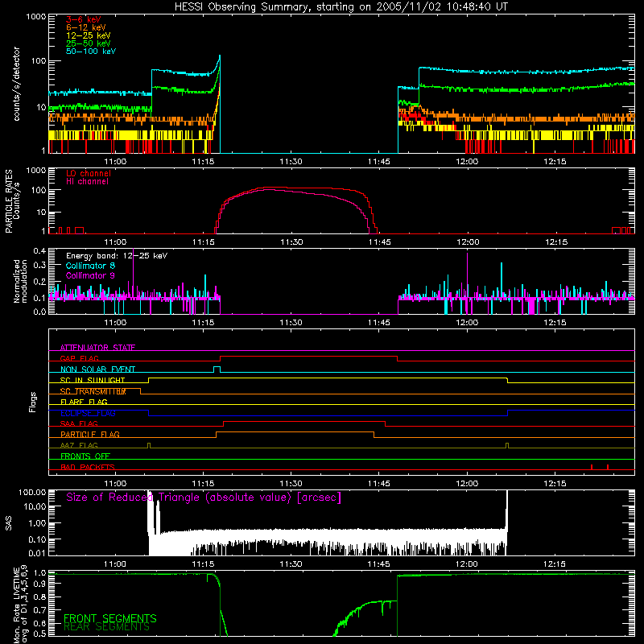Click the 12:15 tick under the SAS panel
The image size is (644, 644).
(x=555, y=564)
